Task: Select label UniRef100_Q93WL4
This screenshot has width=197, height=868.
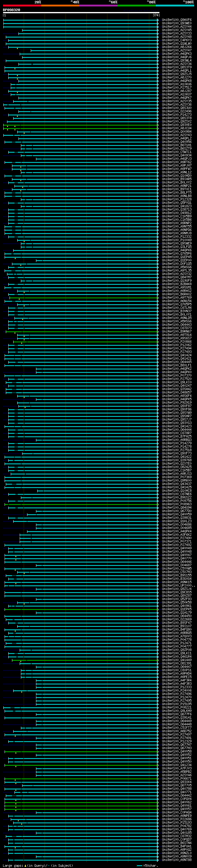Action: [x=177, y=60]
